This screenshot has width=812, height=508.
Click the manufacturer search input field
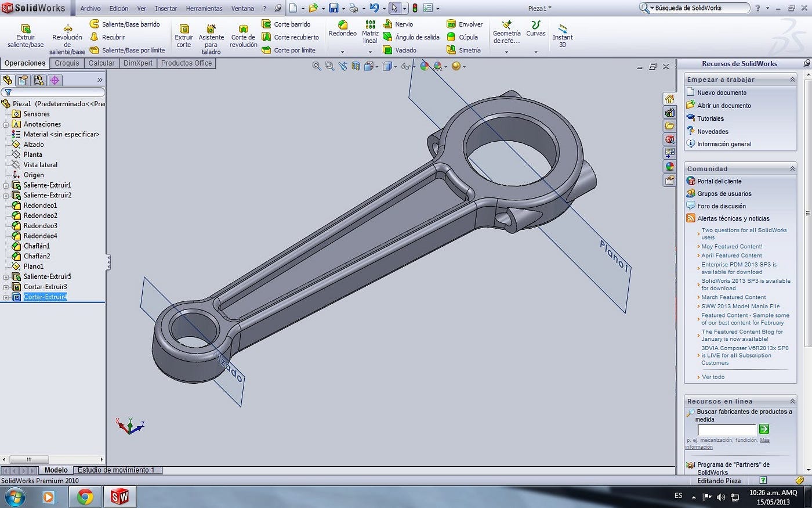(726, 430)
